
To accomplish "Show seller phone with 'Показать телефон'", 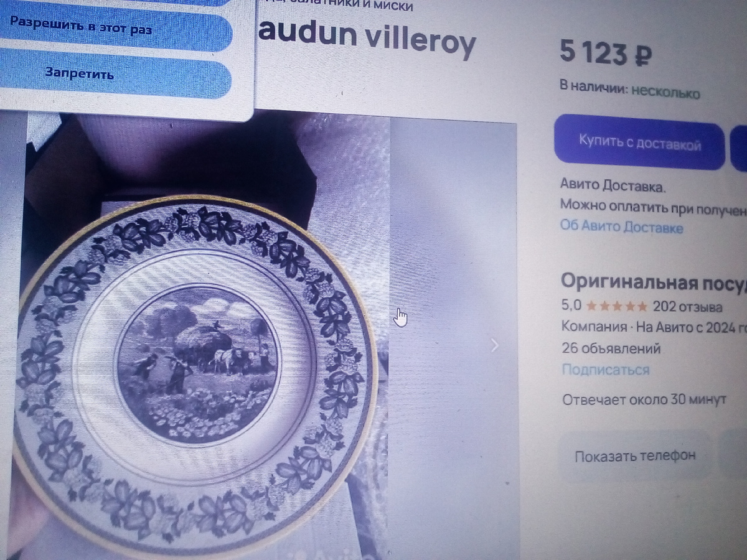I will (x=634, y=456).
